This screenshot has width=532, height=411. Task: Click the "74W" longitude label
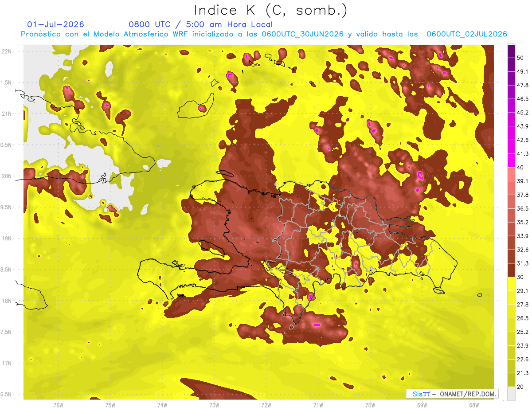(x=162, y=405)
